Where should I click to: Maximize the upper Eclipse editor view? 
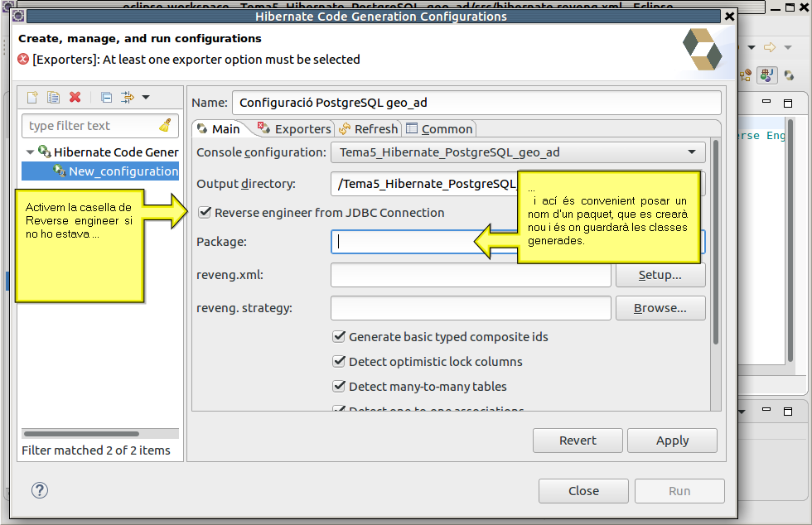(x=788, y=103)
